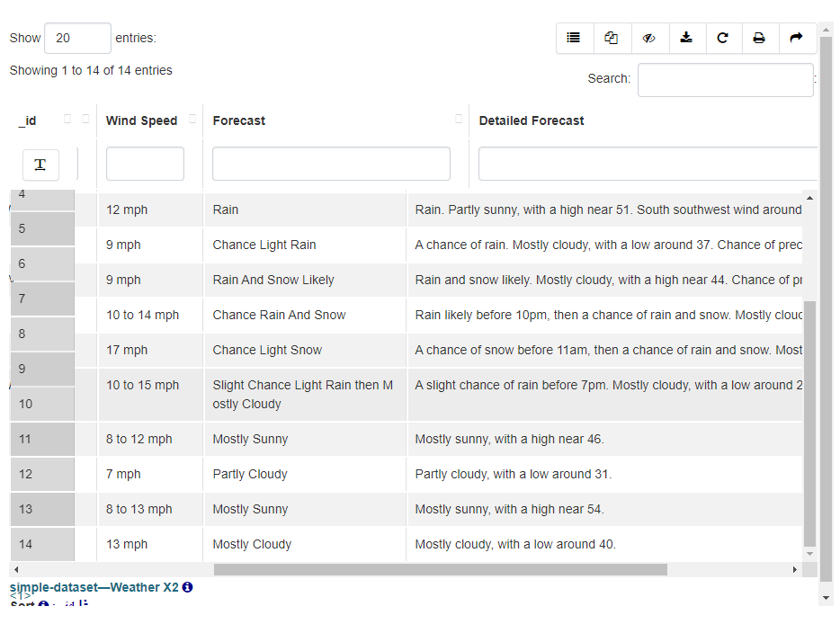Viewport: 840px width, 633px height.
Task: Toggle column visibility with the eye-slash icon
Action: pos(650,38)
